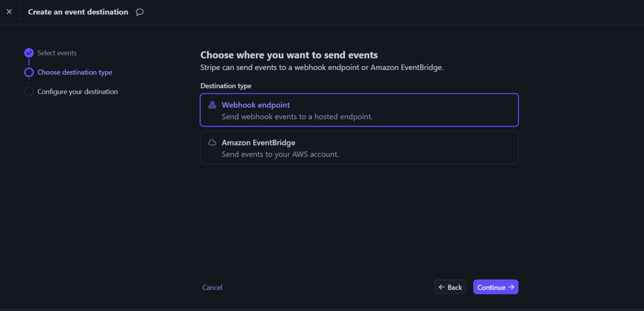Click the left arrow inside the Back button
644x311 pixels.
(x=441, y=287)
